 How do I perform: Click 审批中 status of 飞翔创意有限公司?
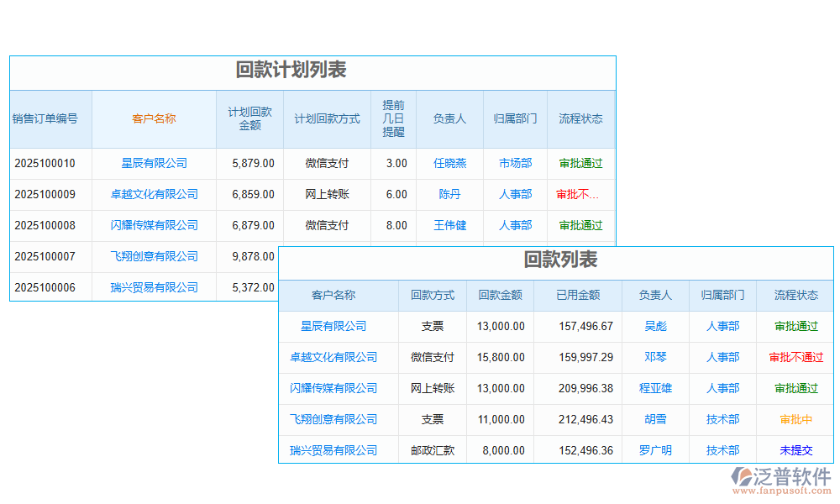coord(794,419)
